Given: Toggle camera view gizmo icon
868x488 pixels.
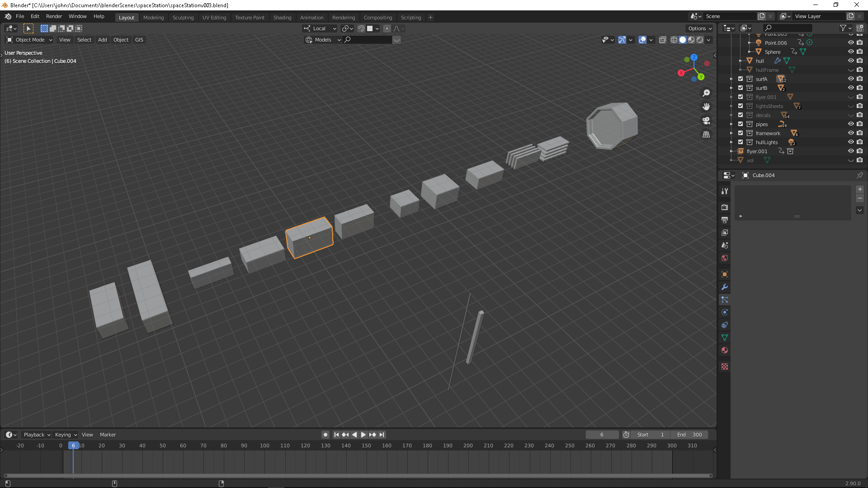Looking at the screenshot, I should (706, 121).
